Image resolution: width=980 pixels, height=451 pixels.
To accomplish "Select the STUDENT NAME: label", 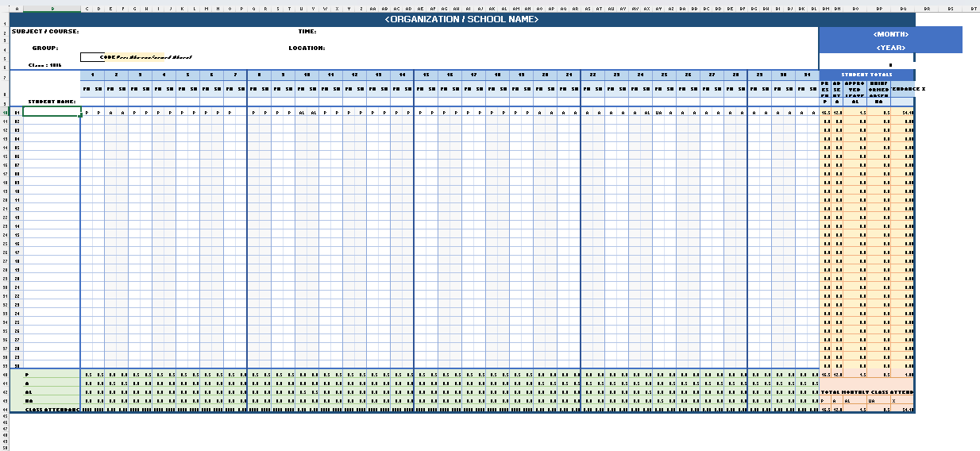I will [x=52, y=102].
